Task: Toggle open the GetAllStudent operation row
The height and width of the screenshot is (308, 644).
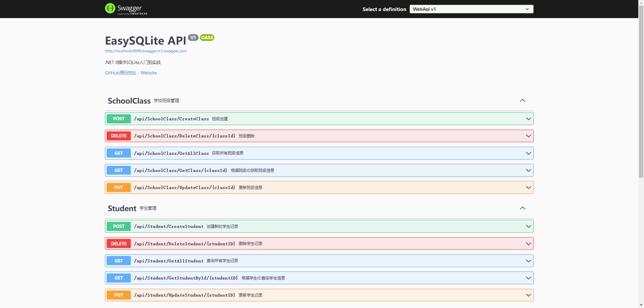Action: 319,260
